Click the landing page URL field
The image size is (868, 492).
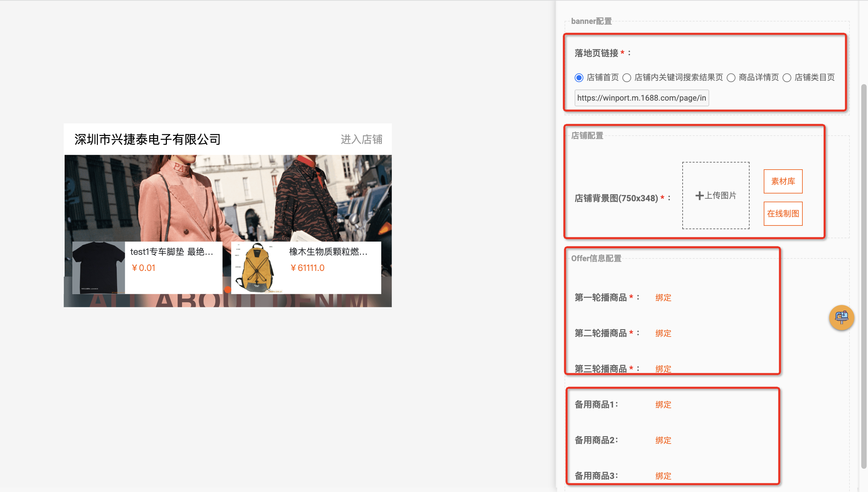pyautogui.click(x=641, y=98)
